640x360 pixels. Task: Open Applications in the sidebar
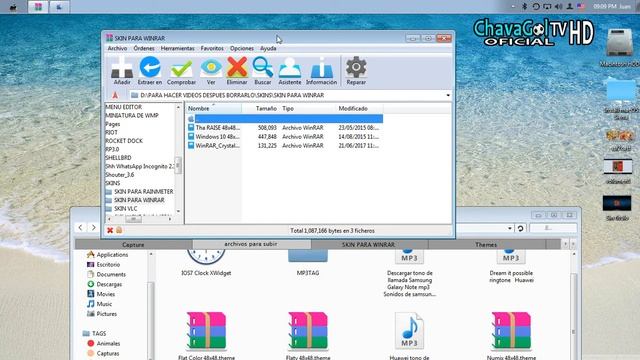tap(108, 255)
